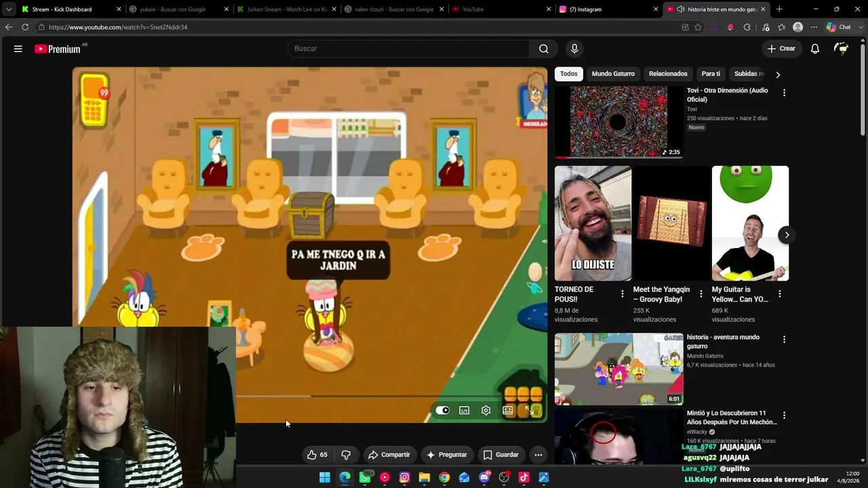Image resolution: width=868 pixels, height=488 pixels.
Task: Switch to the YouTube tab
Action: click(x=502, y=9)
